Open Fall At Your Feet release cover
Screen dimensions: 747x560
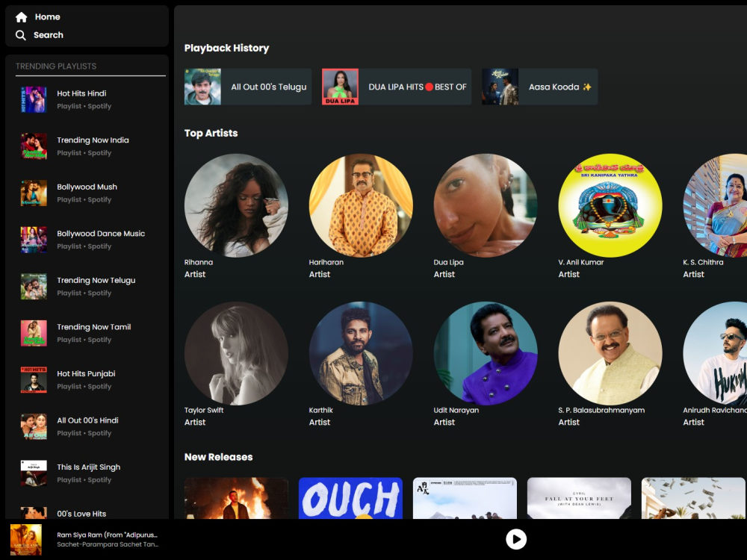tap(580, 498)
